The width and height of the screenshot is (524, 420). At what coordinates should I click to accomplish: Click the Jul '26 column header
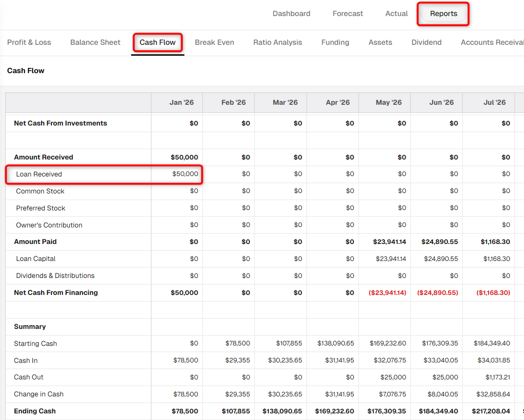click(x=494, y=102)
